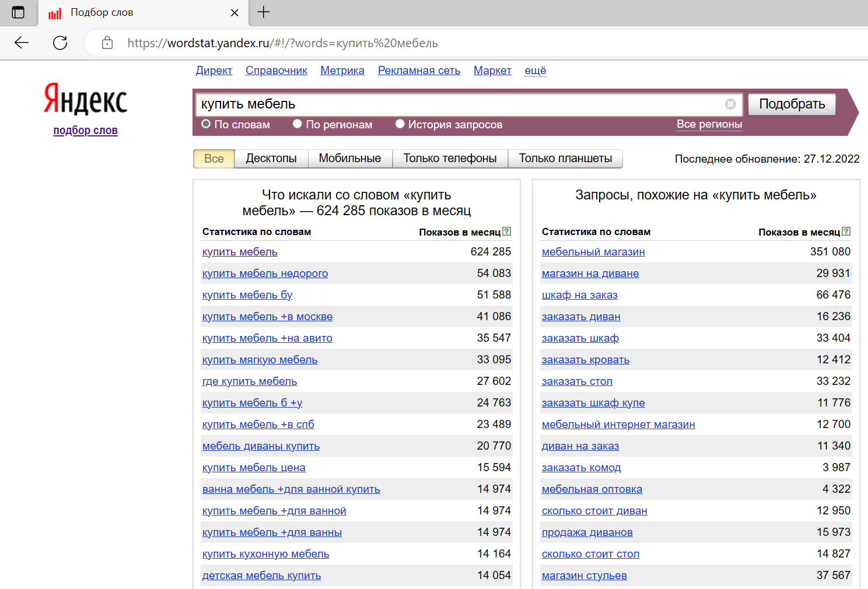Open similar query заказать кровать
The image size is (868, 589).
click(x=586, y=360)
